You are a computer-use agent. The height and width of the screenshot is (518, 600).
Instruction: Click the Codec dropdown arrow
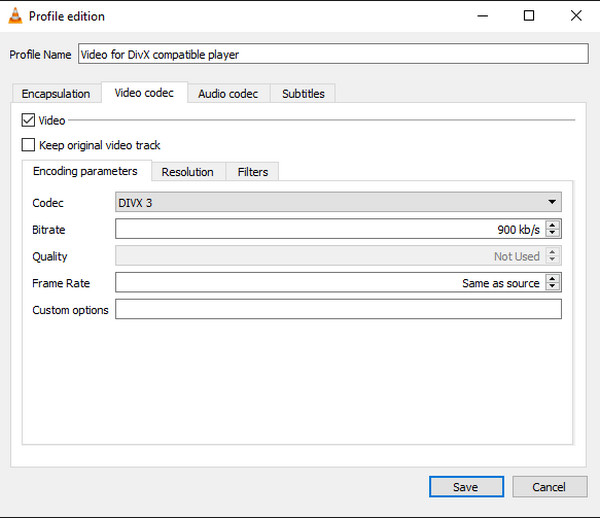click(x=552, y=202)
